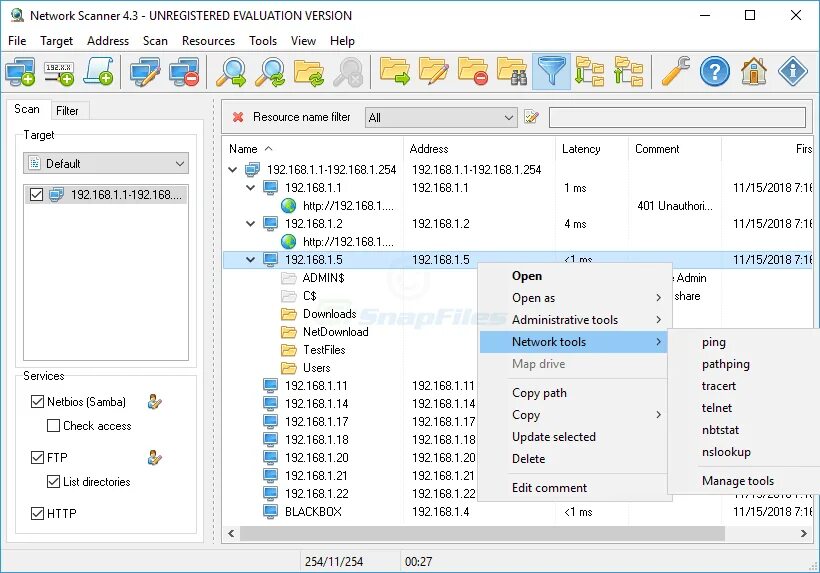Click Delete in the context menu
The width and height of the screenshot is (820, 573).
coord(573,459)
